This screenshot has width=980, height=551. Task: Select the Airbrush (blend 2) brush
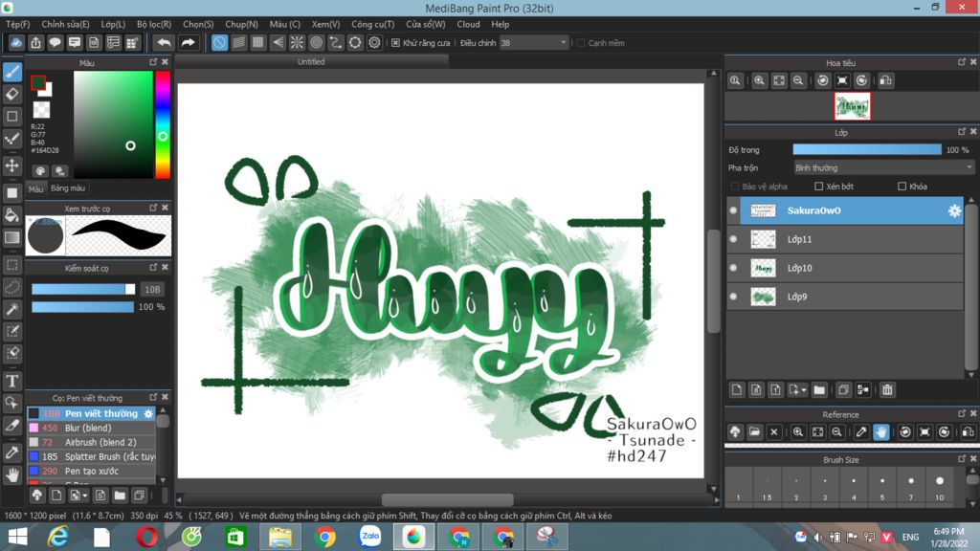[x=91, y=442]
